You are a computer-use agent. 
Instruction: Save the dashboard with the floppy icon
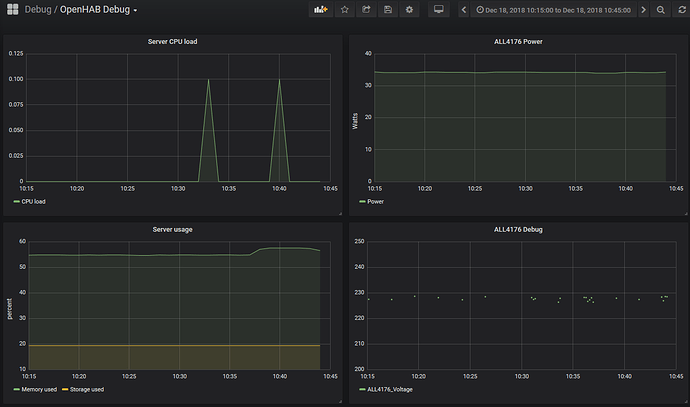click(388, 9)
